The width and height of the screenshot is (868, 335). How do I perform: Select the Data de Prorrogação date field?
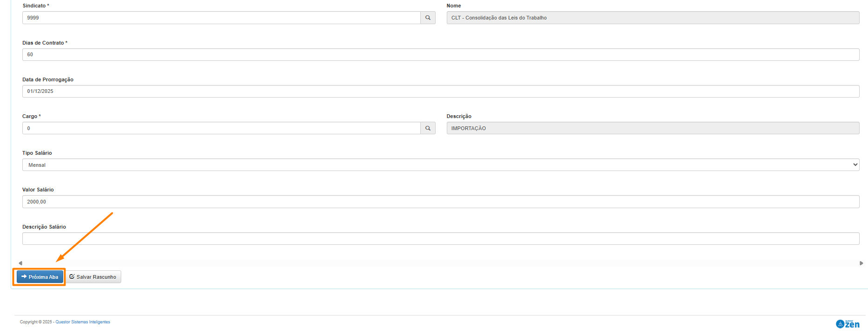(x=440, y=91)
